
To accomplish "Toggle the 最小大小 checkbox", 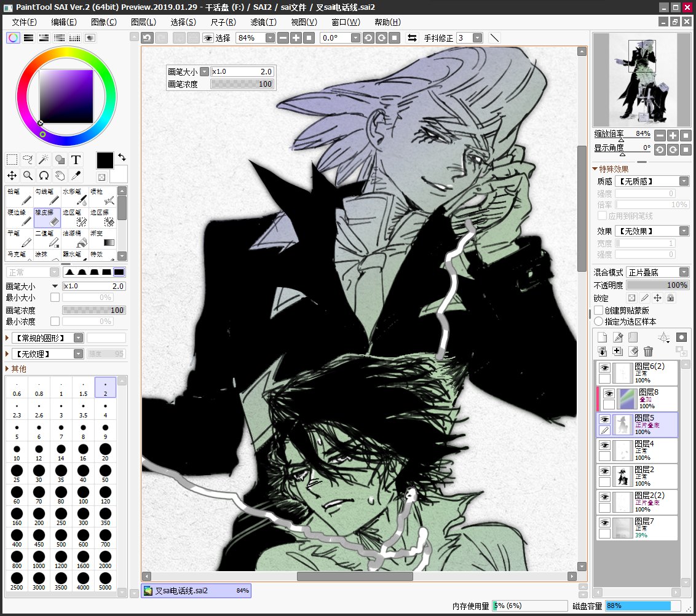I will coord(55,298).
